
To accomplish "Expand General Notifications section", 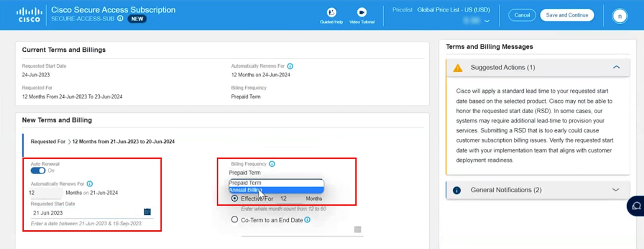I will (x=616, y=190).
